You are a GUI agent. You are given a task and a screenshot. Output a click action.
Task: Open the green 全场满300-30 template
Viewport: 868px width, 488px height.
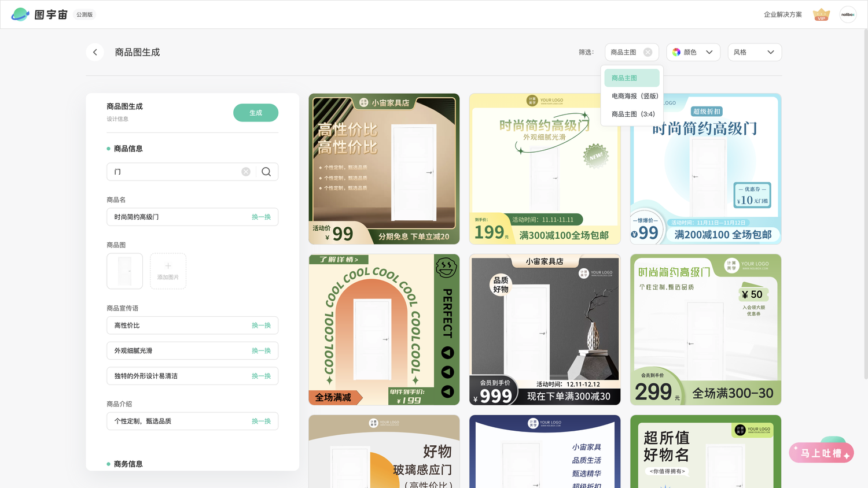tap(705, 330)
